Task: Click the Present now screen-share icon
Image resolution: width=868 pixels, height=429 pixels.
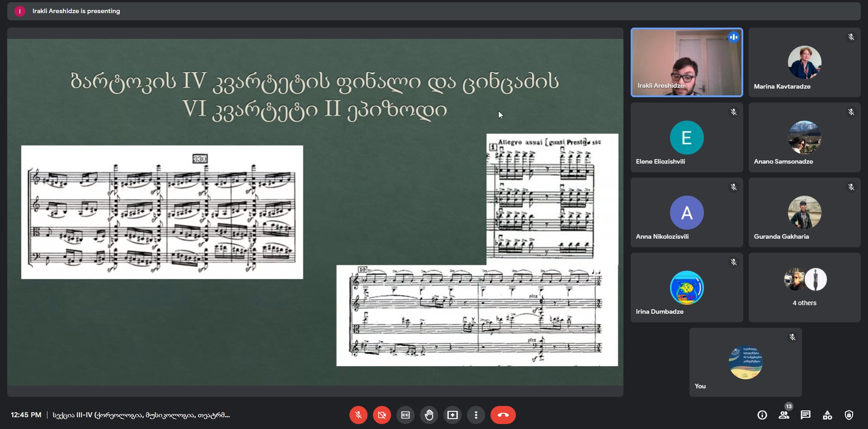Action: (453, 415)
